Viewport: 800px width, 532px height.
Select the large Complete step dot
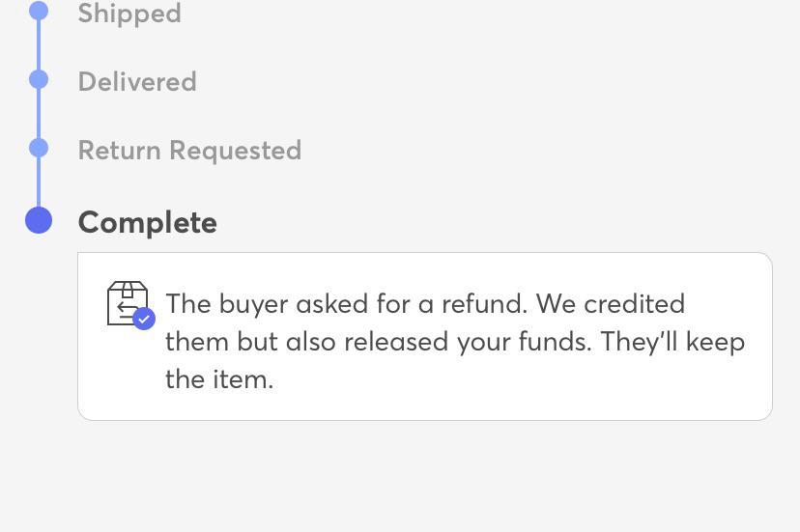(x=39, y=220)
